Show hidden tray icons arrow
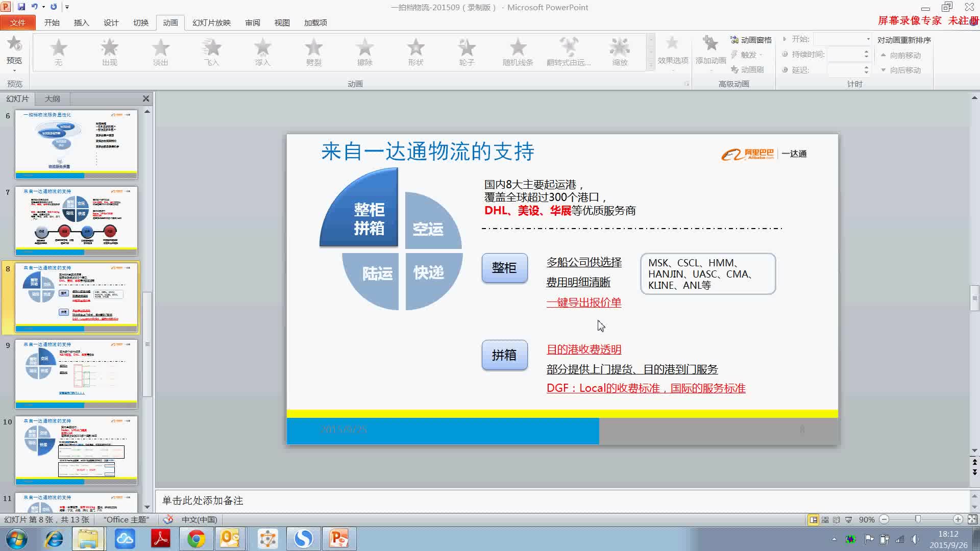Image resolution: width=980 pixels, height=551 pixels. click(834, 539)
